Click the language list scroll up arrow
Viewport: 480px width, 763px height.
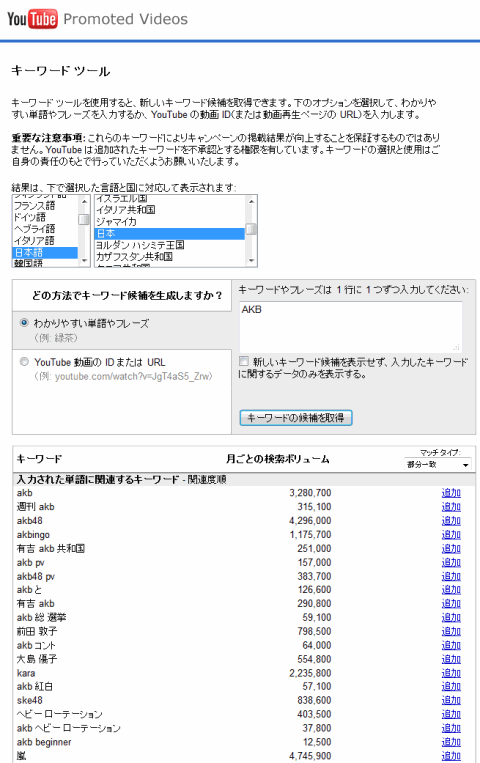84,201
